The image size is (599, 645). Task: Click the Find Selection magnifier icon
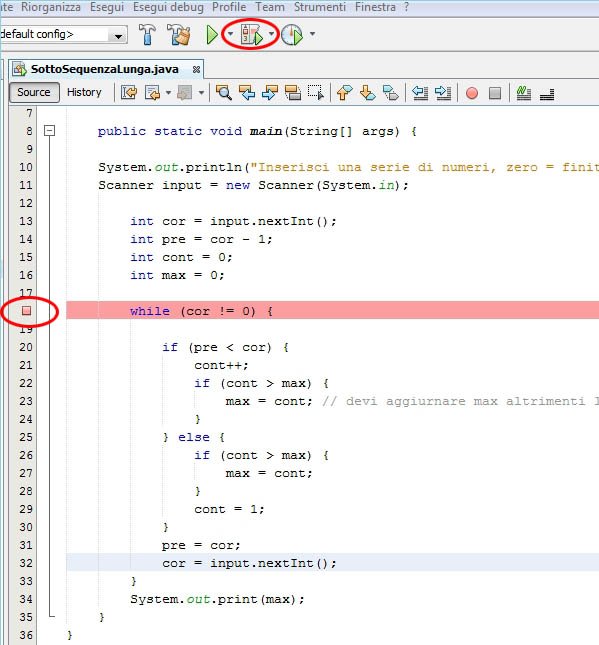[223, 93]
